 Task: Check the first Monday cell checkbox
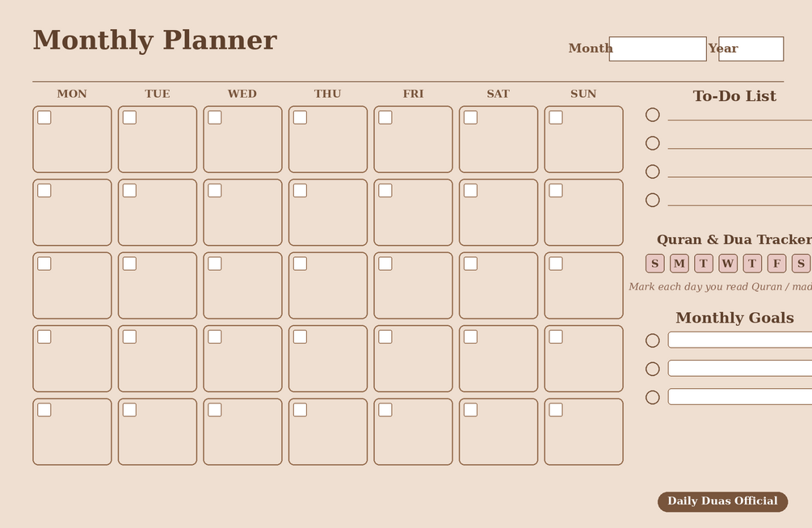pyautogui.click(x=44, y=117)
